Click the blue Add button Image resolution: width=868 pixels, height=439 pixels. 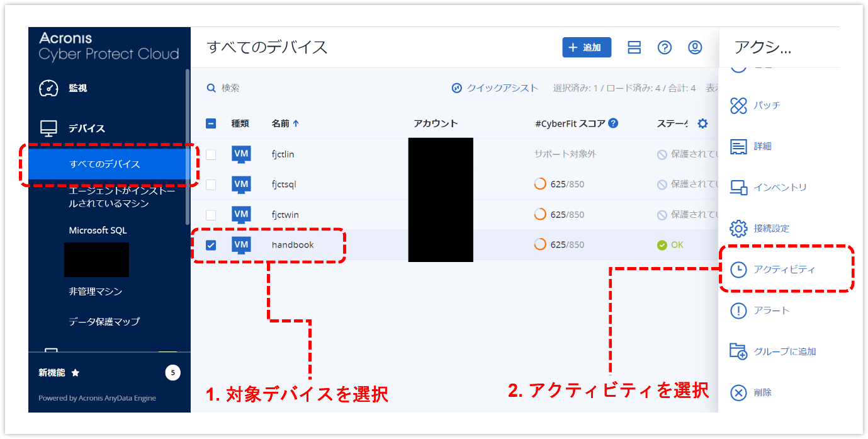click(586, 48)
